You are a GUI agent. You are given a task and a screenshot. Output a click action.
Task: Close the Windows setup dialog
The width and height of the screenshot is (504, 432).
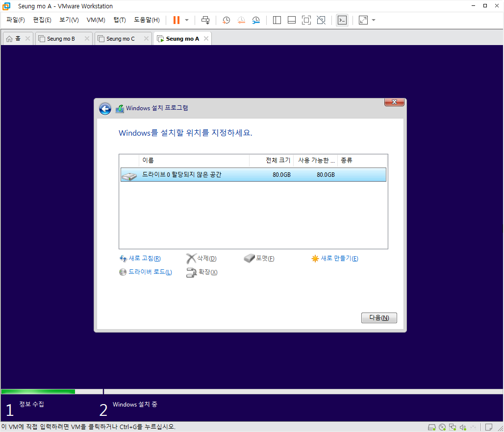click(x=394, y=102)
